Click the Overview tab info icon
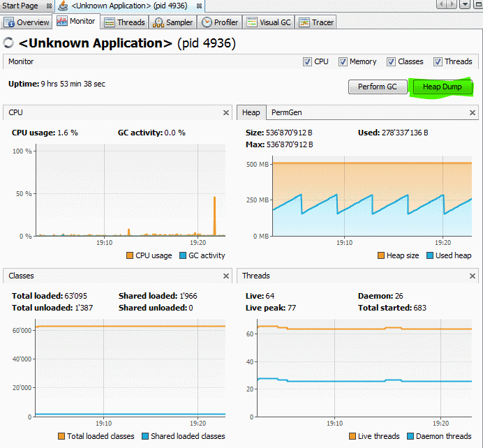Image resolution: width=483 pixels, height=448 pixels. tap(9, 22)
